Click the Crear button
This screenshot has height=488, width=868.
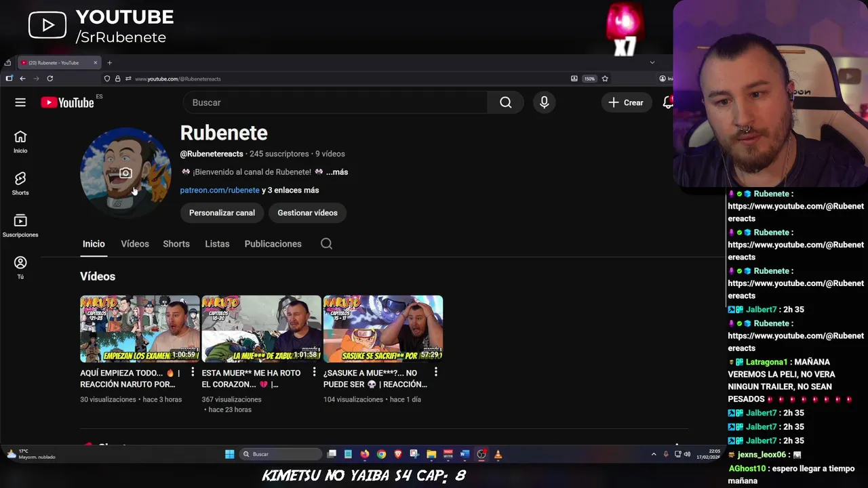click(625, 102)
